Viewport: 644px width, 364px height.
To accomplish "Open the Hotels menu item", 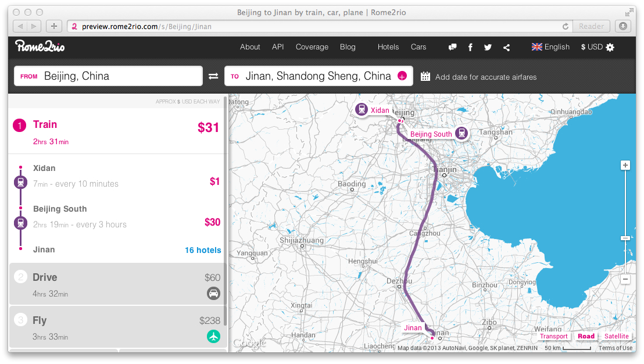I will coord(388,47).
